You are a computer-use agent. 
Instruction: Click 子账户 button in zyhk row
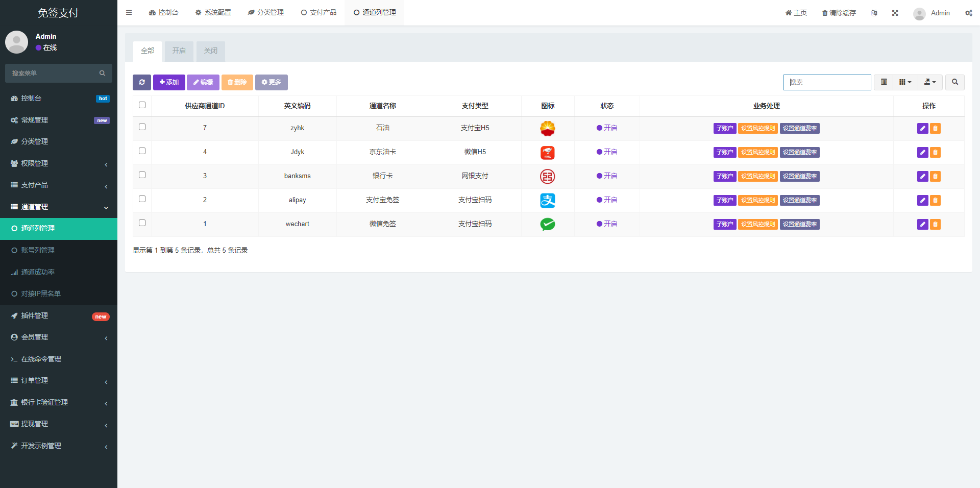[725, 128]
